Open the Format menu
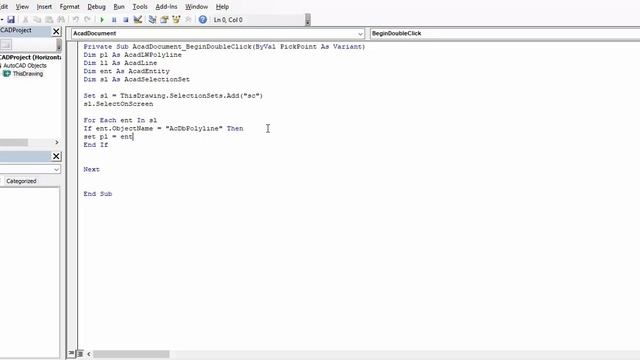The height and width of the screenshot is (360, 640). pos(69,7)
